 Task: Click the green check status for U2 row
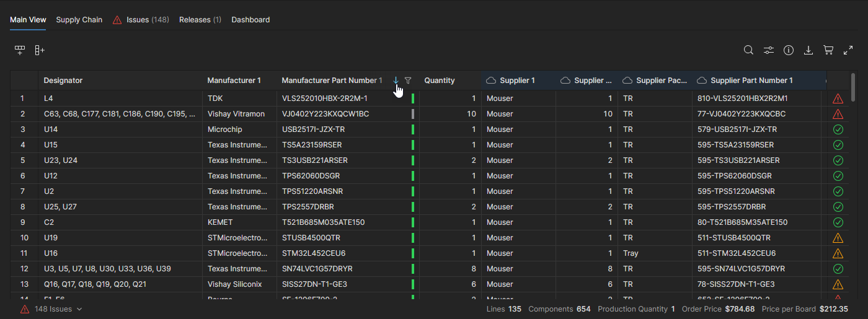click(838, 191)
